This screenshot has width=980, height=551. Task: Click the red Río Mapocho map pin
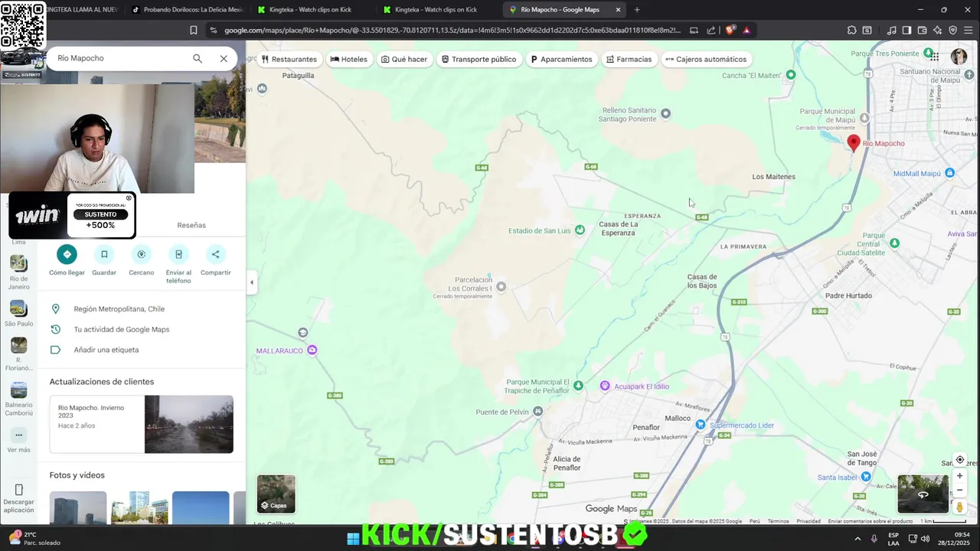click(854, 143)
